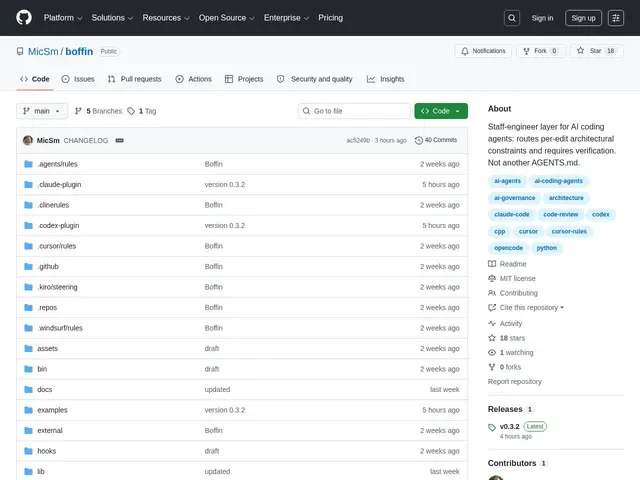Open the v0.3.2 release link
Image resolution: width=640 pixels, height=480 pixels.
coord(509,427)
